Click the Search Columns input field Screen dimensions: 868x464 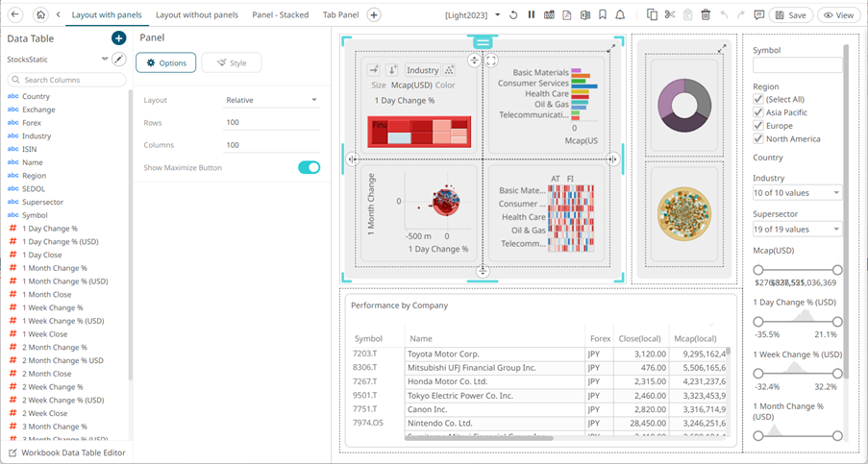(x=67, y=80)
